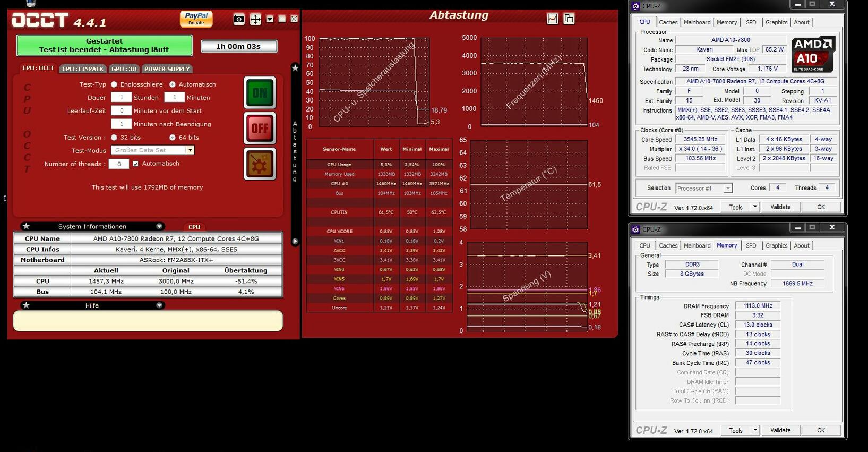This screenshot has width=868, height=452.
Task: Take a screenshot with OCCT camera icon
Action: (239, 19)
